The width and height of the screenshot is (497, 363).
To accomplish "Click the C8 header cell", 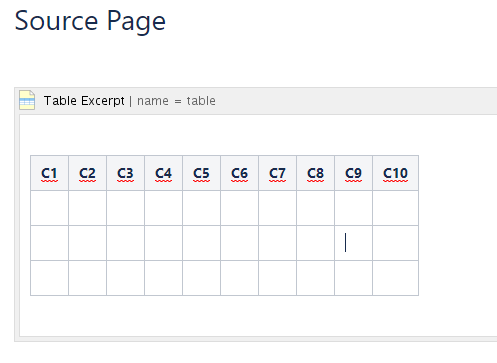I will click(x=315, y=173).
